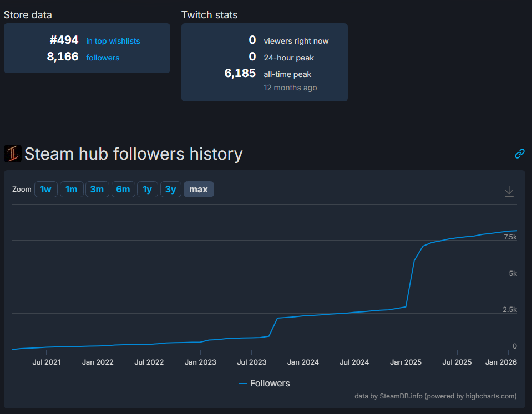The height and width of the screenshot is (414, 532).
Task: Set chart zoom to 3y
Action: 171,189
